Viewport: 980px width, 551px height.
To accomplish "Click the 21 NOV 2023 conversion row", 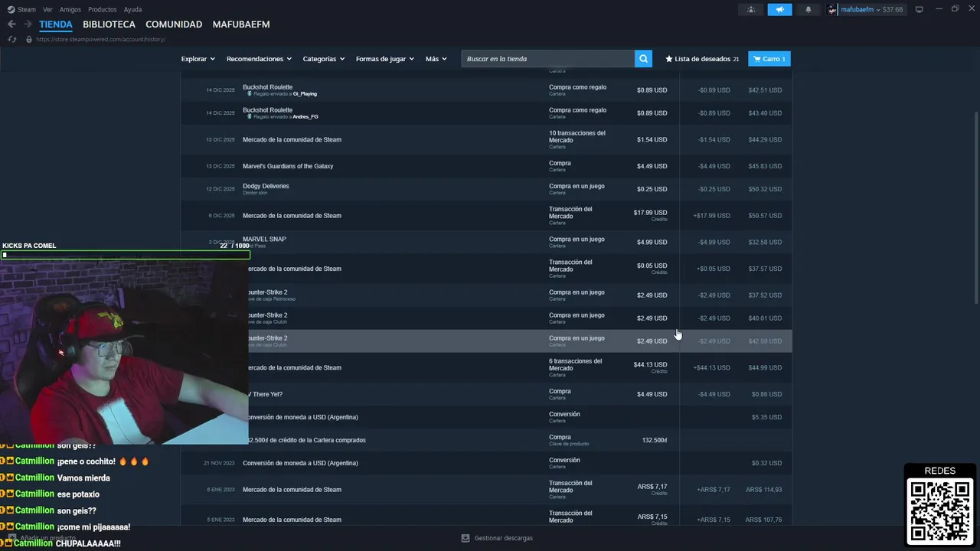I will [x=486, y=463].
